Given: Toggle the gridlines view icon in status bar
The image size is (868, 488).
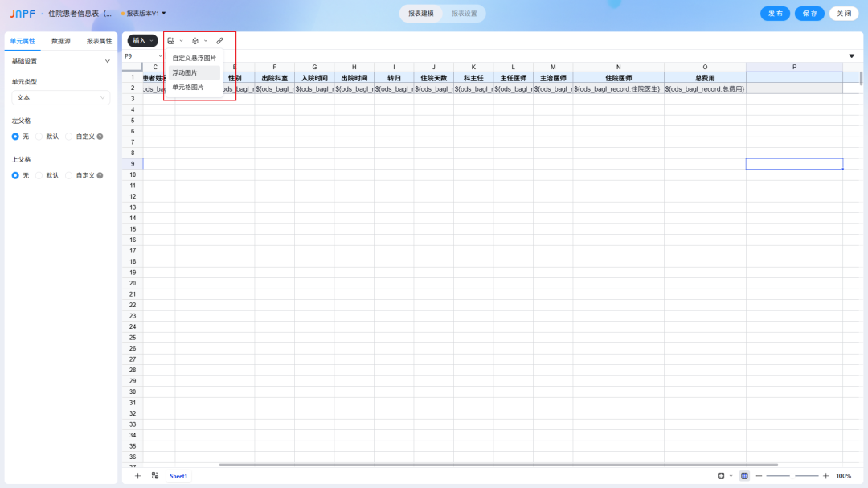Looking at the screenshot, I should point(744,476).
